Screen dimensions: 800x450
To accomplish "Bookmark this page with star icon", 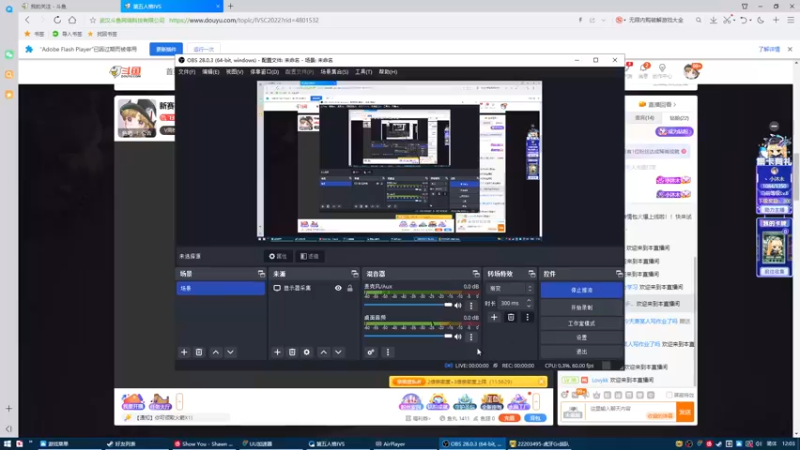I will click(93, 20).
